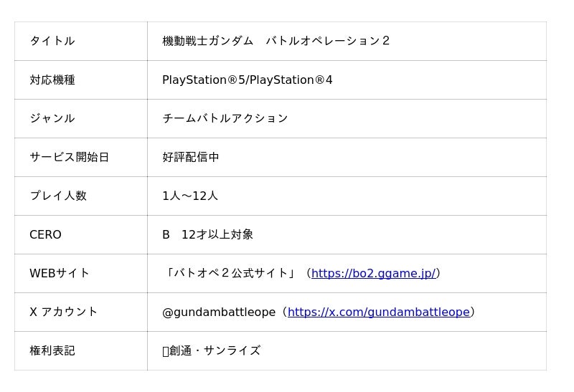Click the 対応機種 label cell

click(52, 80)
